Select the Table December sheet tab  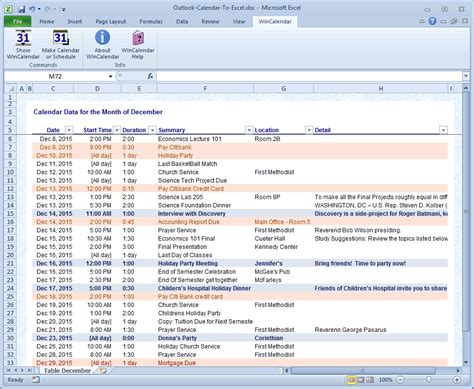coord(67,371)
